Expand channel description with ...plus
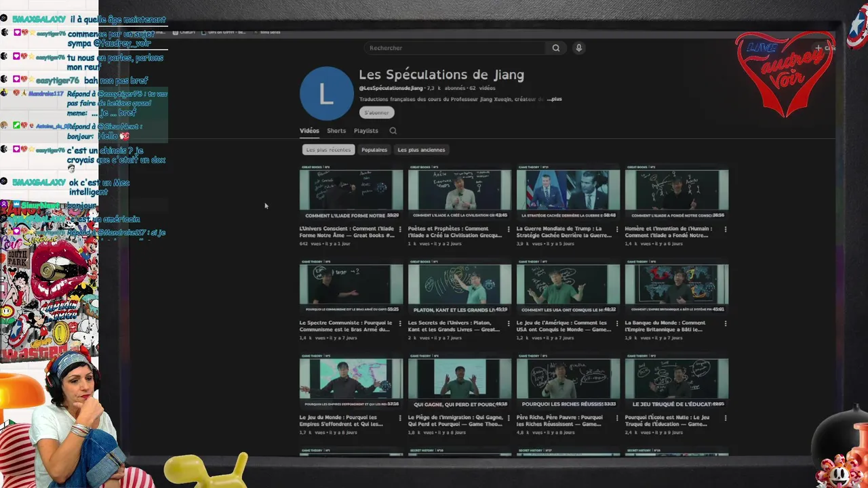The image size is (868, 488). (x=555, y=99)
